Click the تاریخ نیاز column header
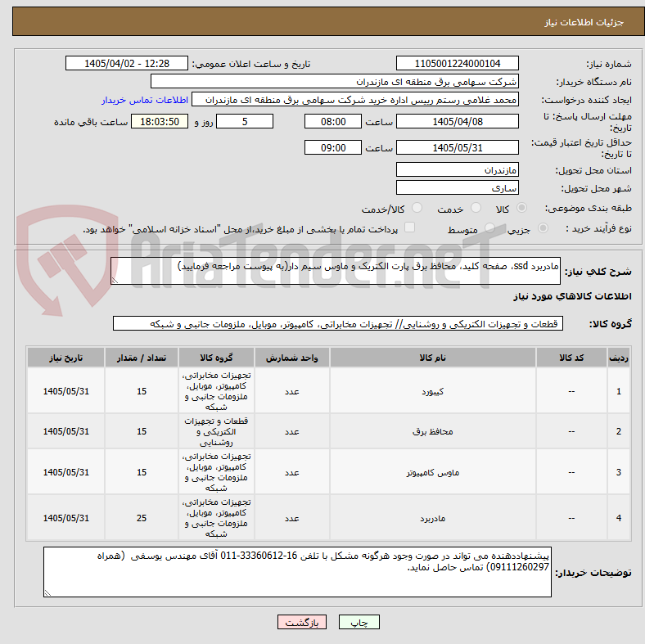Viewport: 645px width, 644px height. point(65,358)
